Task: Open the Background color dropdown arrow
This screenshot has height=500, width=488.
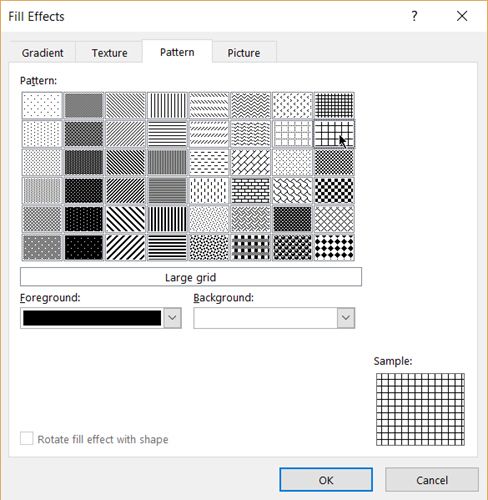Action: coord(346,318)
